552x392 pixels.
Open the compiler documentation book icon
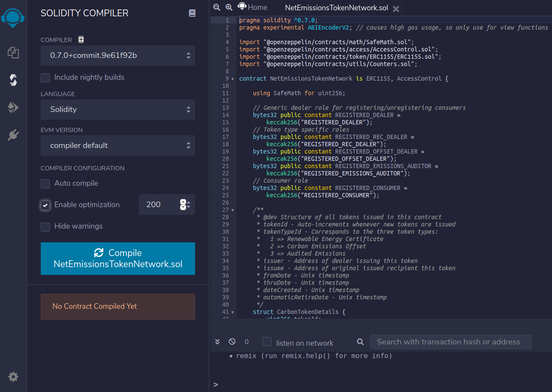[192, 13]
